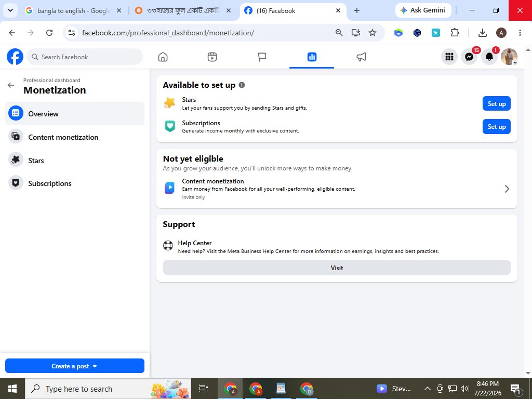Click the info icon beside Available to set up
The width and height of the screenshot is (532, 399).
[242, 85]
